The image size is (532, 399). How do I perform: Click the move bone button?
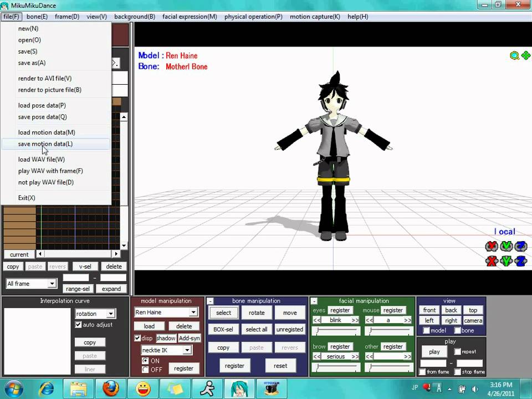pos(290,313)
